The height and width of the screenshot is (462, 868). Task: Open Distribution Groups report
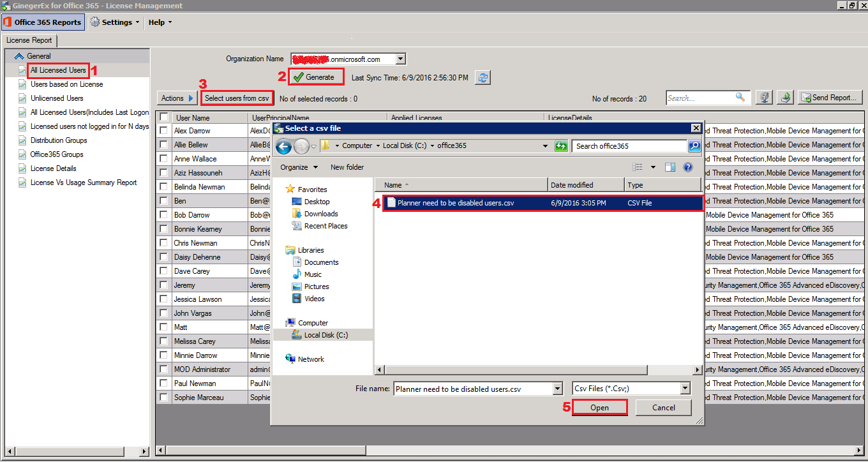tap(59, 140)
